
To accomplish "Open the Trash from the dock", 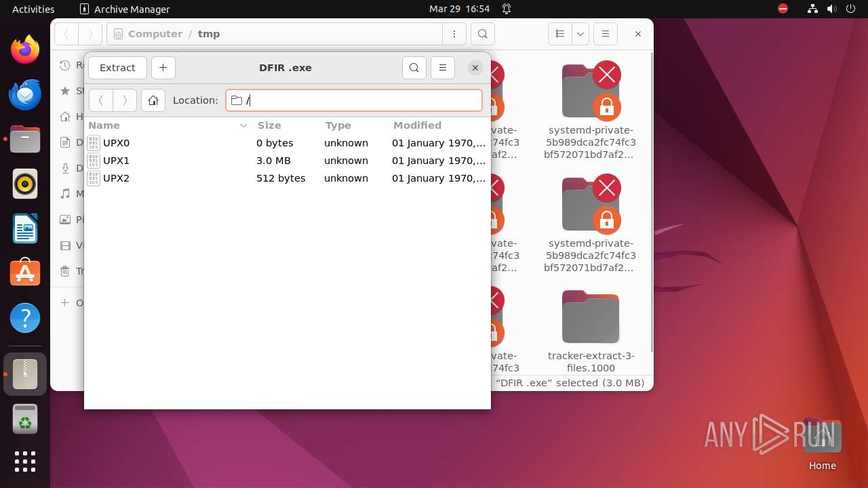I will coord(25,419).
